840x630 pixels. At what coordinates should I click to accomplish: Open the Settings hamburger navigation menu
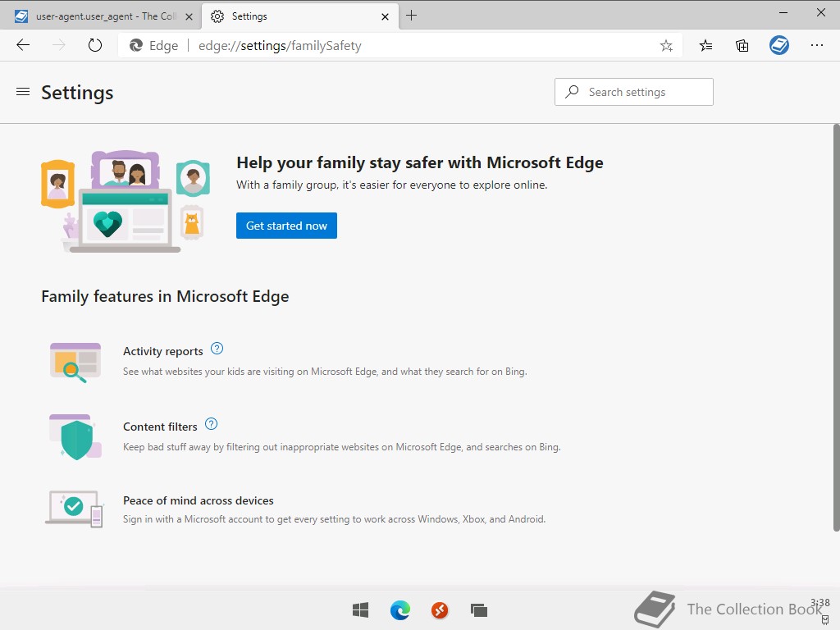23,92
